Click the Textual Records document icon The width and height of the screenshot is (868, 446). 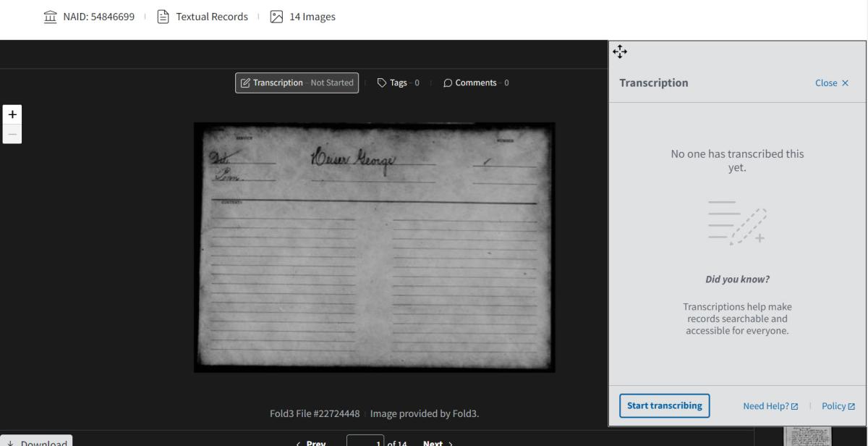[x=163, y=17]
